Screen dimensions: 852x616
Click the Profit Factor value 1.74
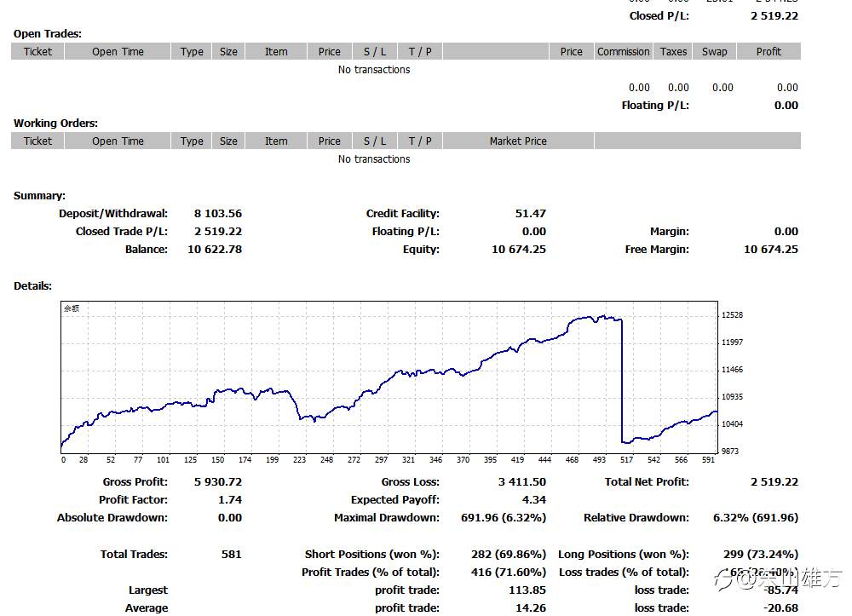point(230,500)
